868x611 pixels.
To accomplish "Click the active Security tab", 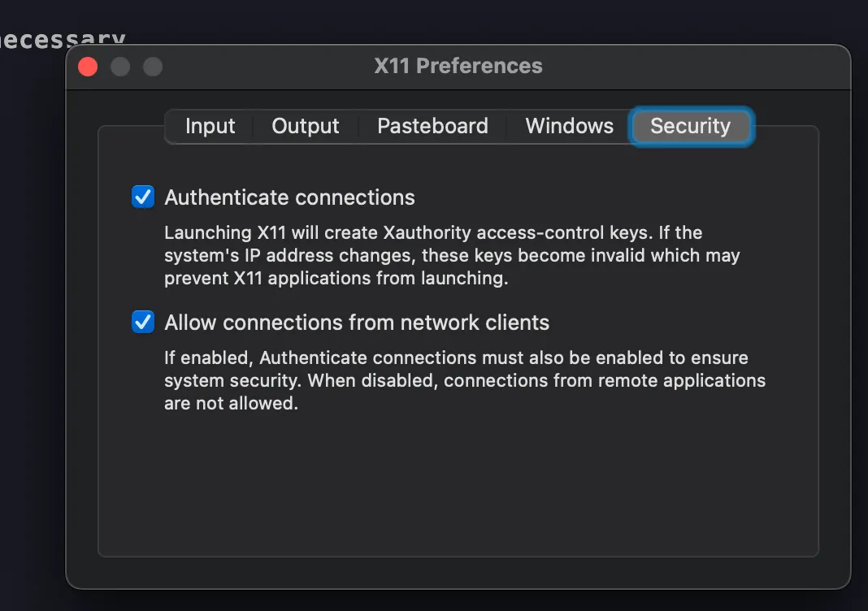I will (690, 126).
